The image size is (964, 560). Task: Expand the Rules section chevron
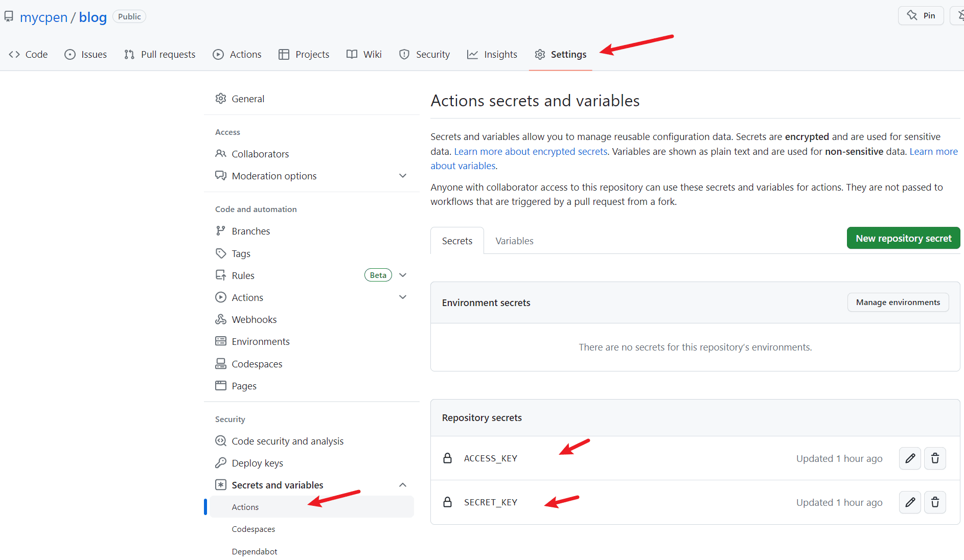(403, 275)
